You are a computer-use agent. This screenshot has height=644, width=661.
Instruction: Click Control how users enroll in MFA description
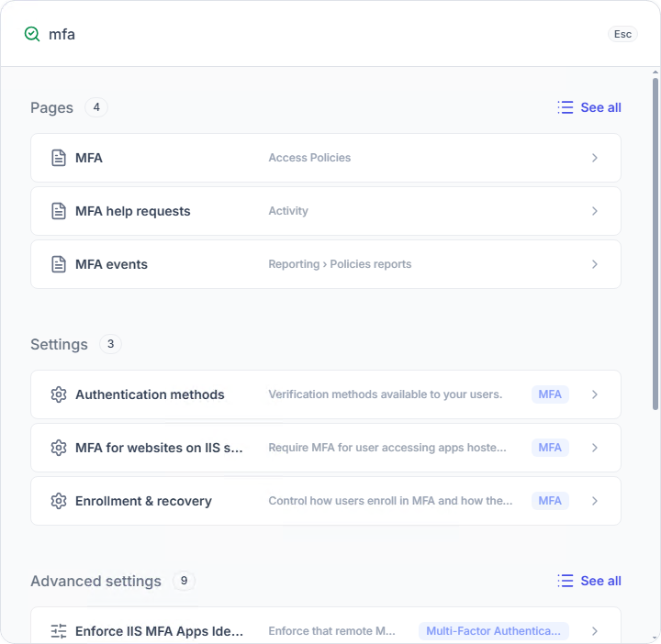(x=390, y=500)
